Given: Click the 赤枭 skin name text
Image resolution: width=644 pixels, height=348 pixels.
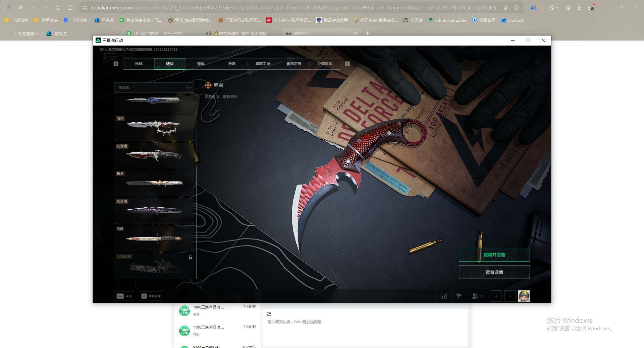Looking at the screenshot, I should [x=219, y=85].
